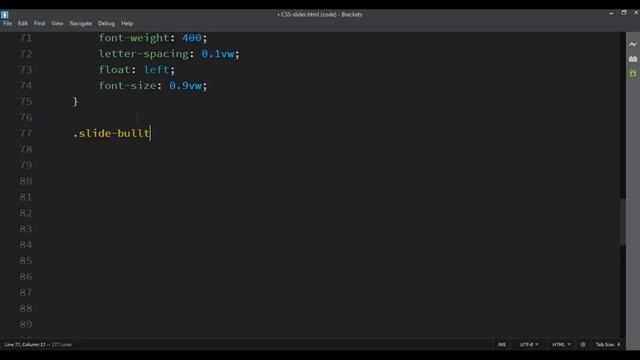Open the Help menu
Image resolution: width=640 pixels, height=360 pixels.
point(127,23)
